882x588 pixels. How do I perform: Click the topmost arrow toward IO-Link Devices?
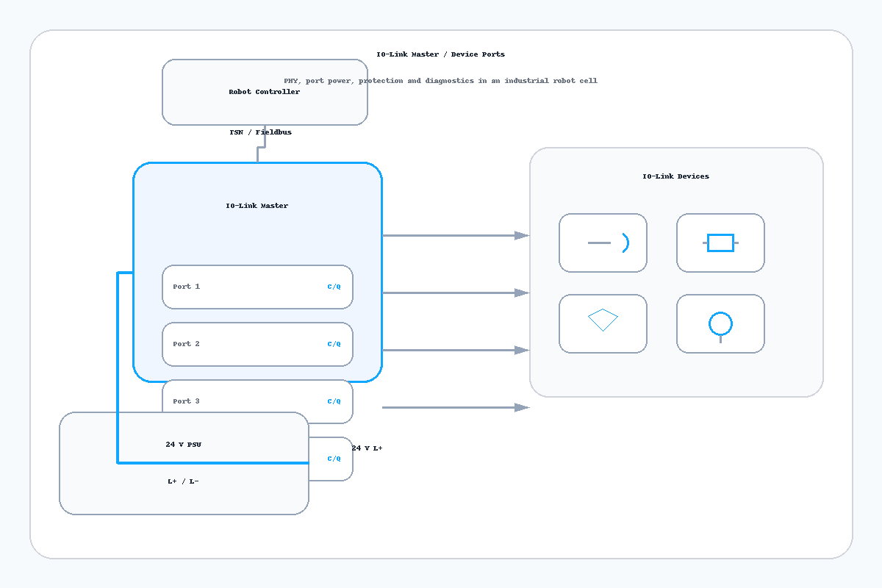(x=456, y=235)
